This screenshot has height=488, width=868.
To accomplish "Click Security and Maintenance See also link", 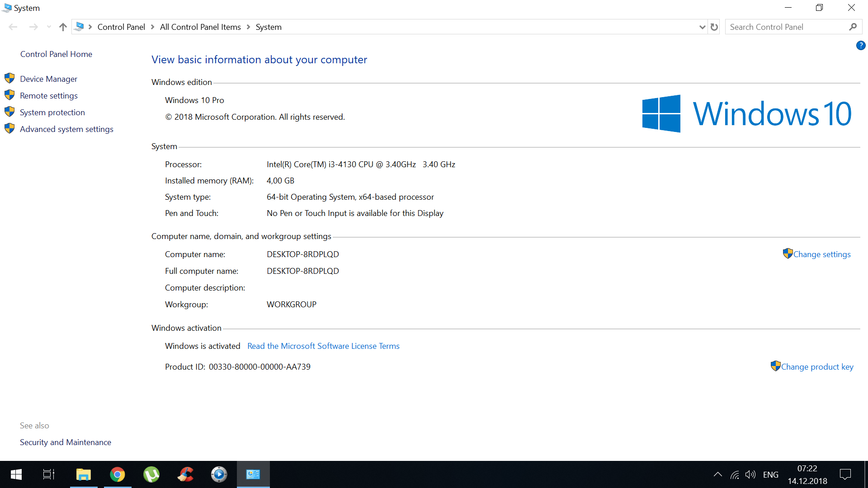I will point(66,441).
